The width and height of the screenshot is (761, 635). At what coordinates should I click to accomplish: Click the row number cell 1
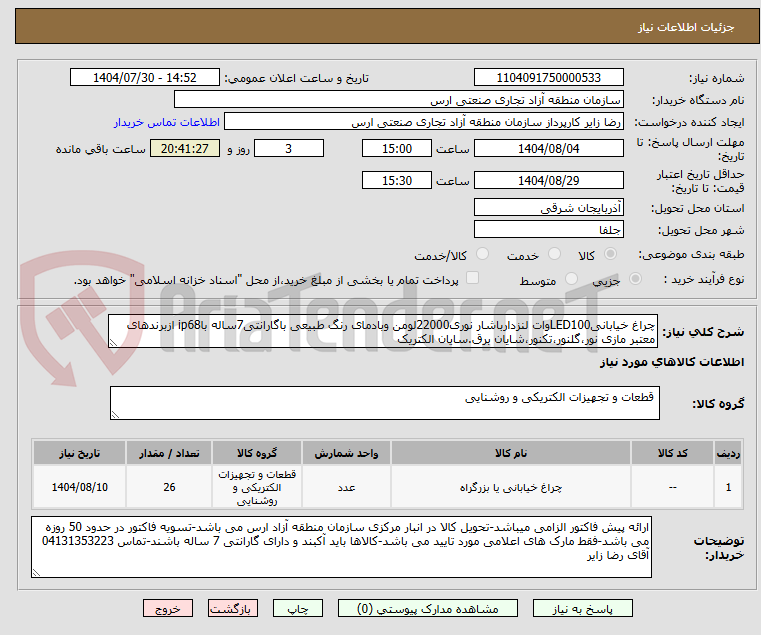coord(728,487)
